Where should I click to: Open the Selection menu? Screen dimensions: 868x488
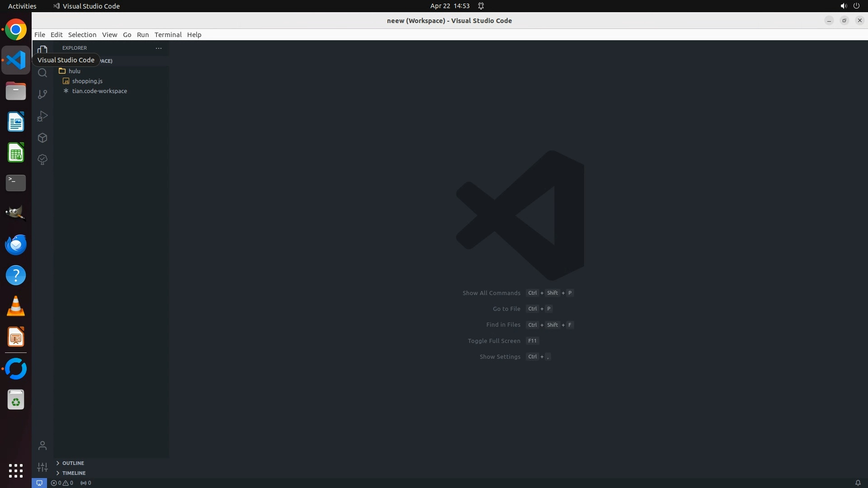[82, 35]
